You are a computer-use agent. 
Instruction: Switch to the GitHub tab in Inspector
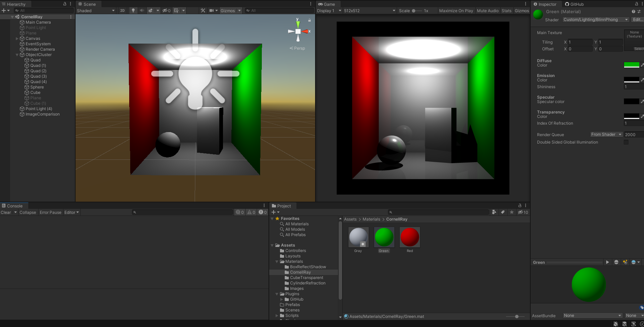click(x=574, y=4)
